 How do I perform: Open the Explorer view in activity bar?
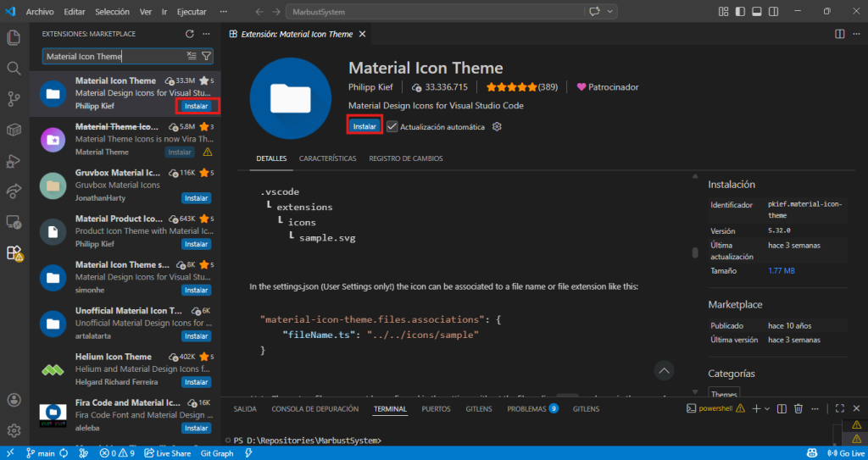(14, 38)
